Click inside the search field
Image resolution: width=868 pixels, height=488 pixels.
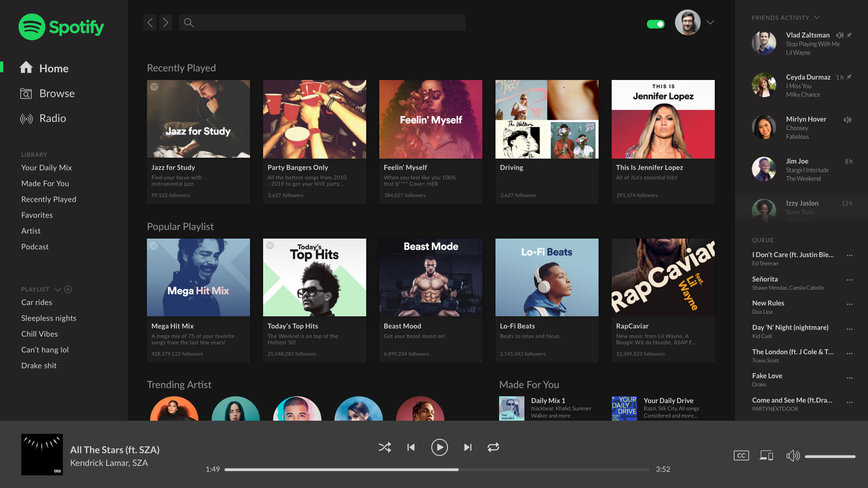322,23
